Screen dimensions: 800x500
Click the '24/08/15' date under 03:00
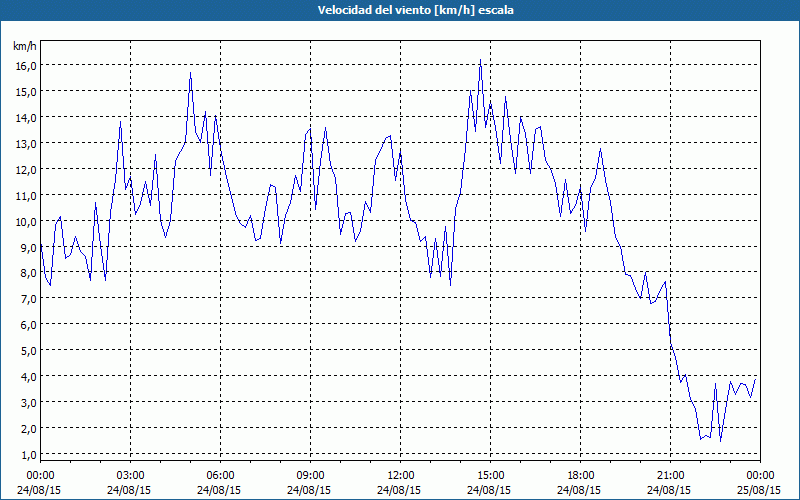[x=129, y=490]
